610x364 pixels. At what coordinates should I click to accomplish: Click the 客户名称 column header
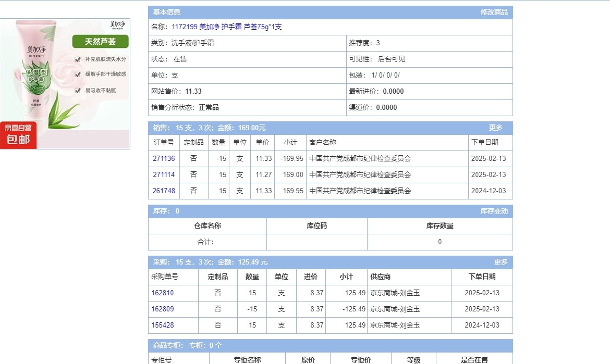point(387,143)
